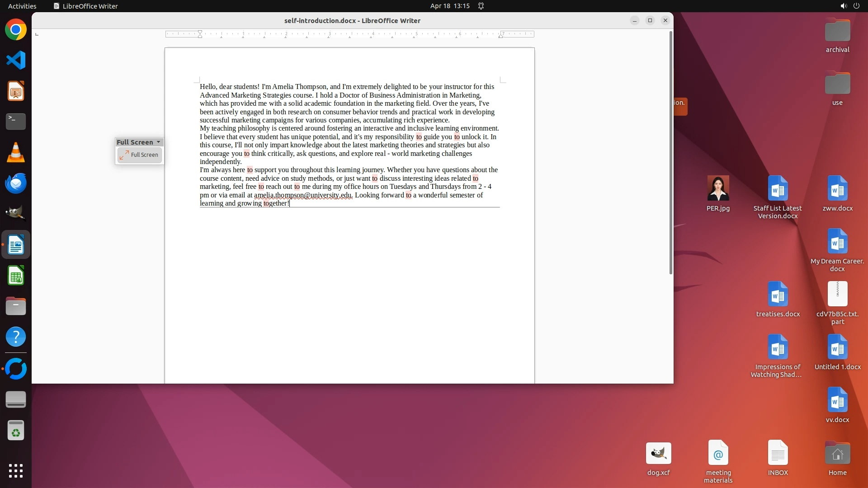Click the email address link in document
This screenshot has width=868, height=488.
click(302, 195)
